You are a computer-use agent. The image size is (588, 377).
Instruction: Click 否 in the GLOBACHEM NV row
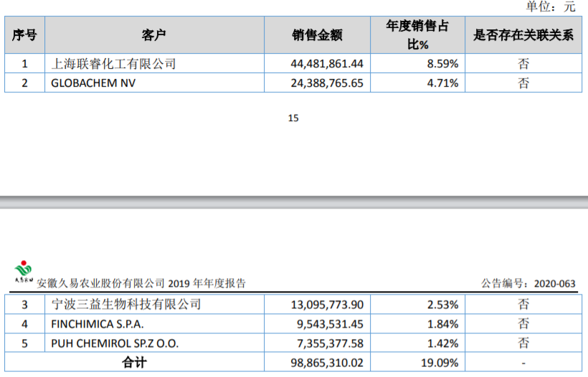pyautogui.click(x=523, y=83)
